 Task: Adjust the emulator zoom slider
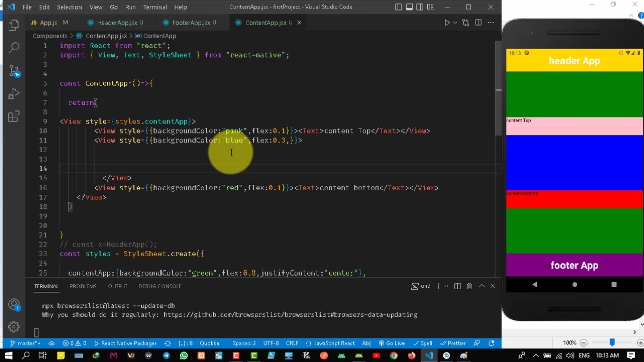pos(612,343)
